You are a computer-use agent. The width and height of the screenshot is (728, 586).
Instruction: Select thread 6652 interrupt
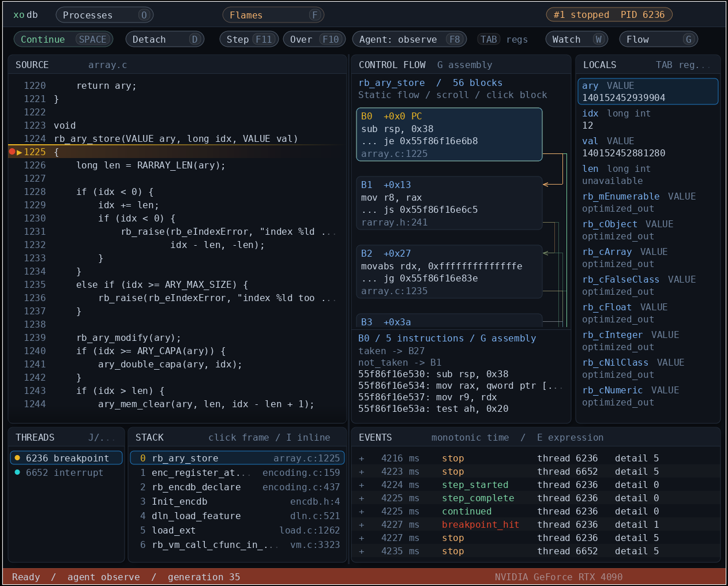(x=66, y=472)
